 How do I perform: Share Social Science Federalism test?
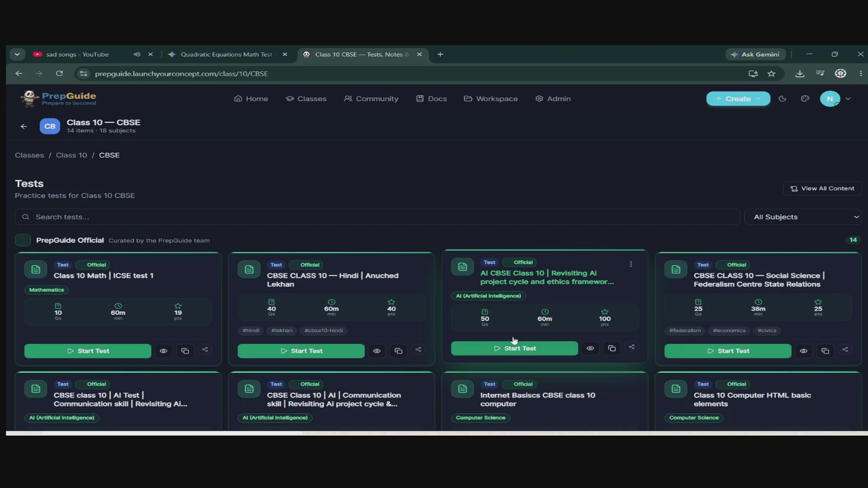(845, 350)
